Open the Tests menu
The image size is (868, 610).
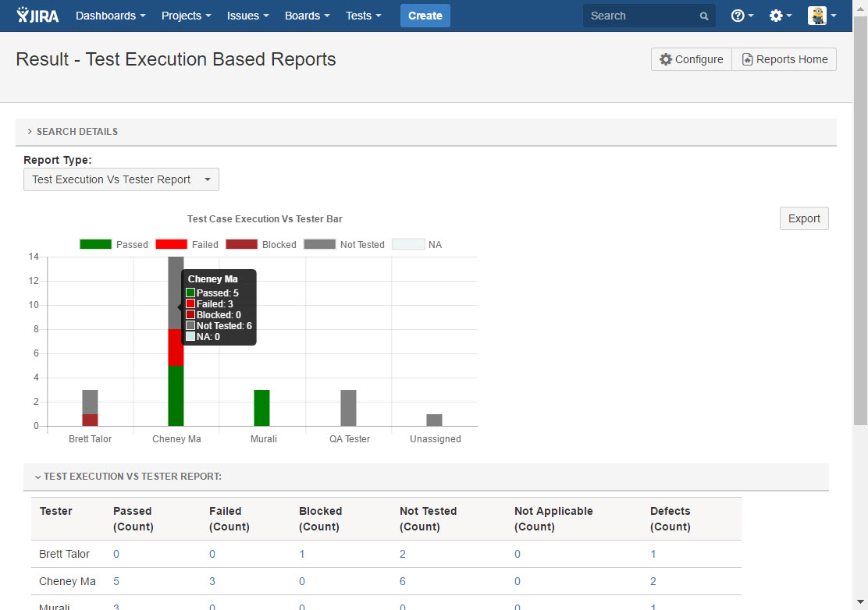coord(364,16)
